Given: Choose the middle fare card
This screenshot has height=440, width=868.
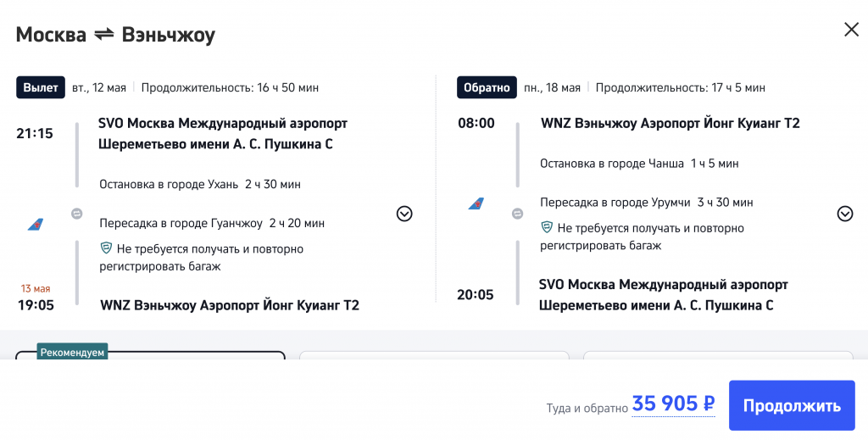Looking at the screenshot, I should (x=434, y=355).
